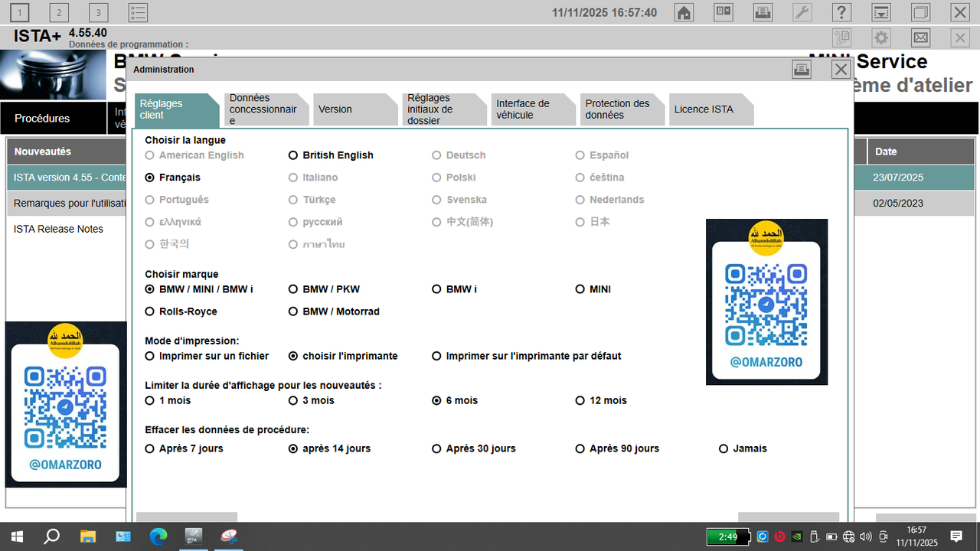Viewport: 980px width, 551px height.
Task: Select session button 3
Action: [x=99, y=12]
